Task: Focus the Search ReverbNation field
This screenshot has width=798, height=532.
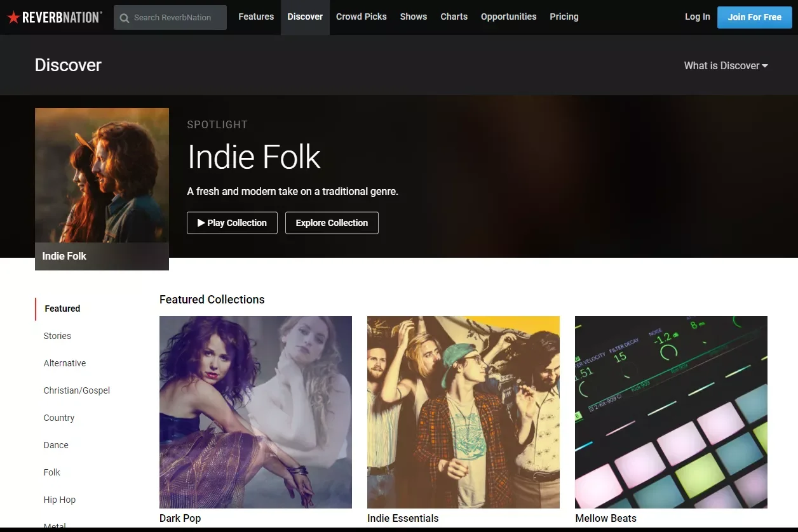Action: coord(170,18)
